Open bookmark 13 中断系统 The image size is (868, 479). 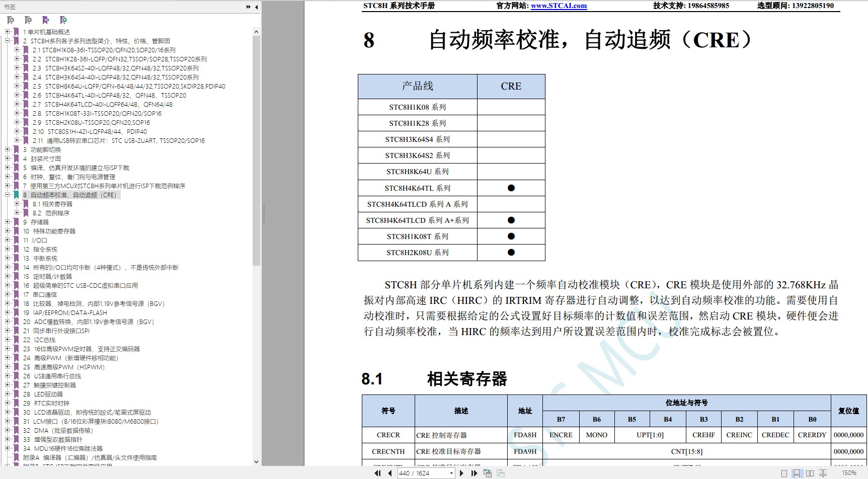[x=40, y=258]
